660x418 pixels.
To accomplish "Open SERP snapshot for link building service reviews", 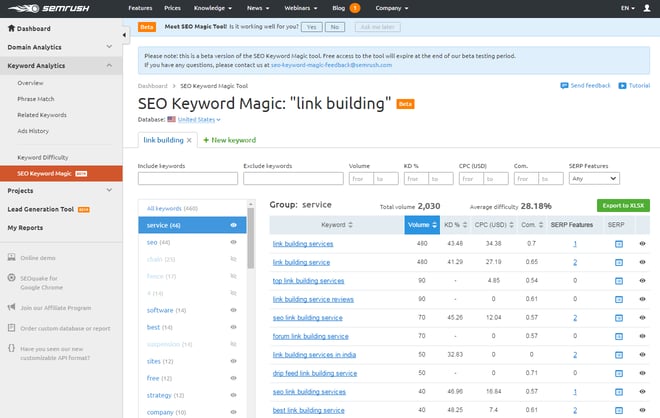I will click(619, 299).
